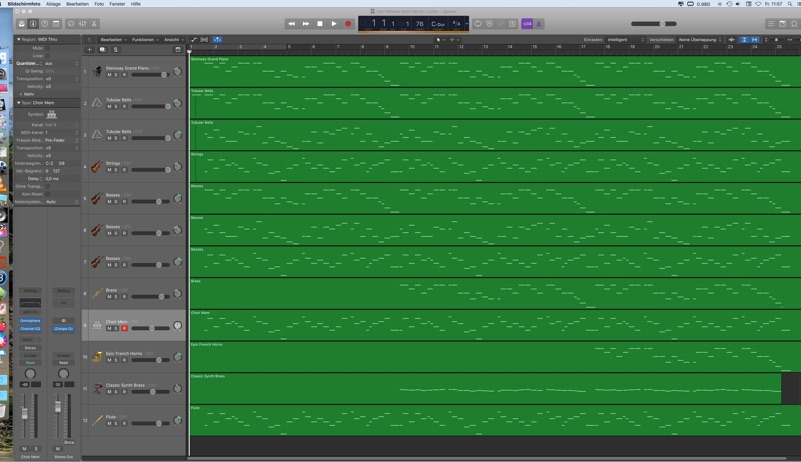
Task: Collapse the Region MIDI Thru disclosure triangle
Action: point(19,39)
